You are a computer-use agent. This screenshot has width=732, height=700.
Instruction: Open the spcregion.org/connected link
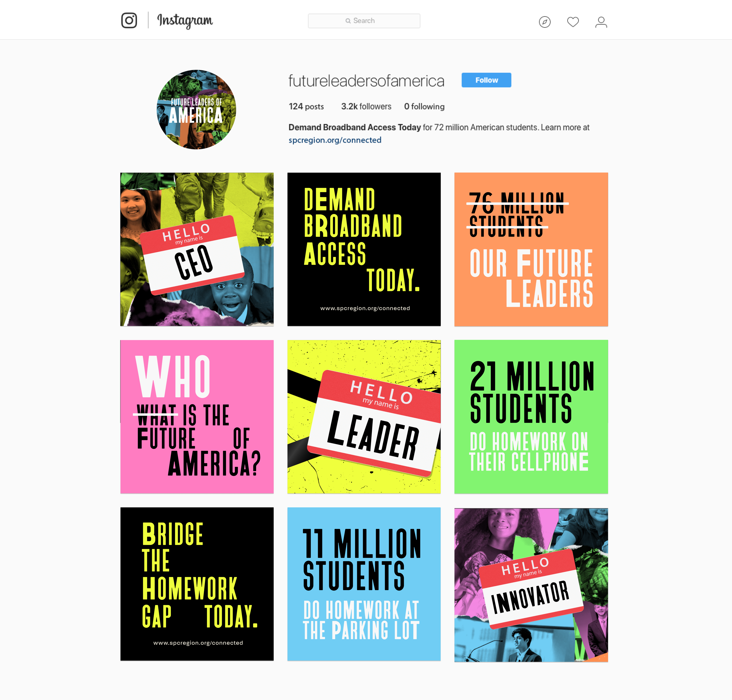pos(335,140)
